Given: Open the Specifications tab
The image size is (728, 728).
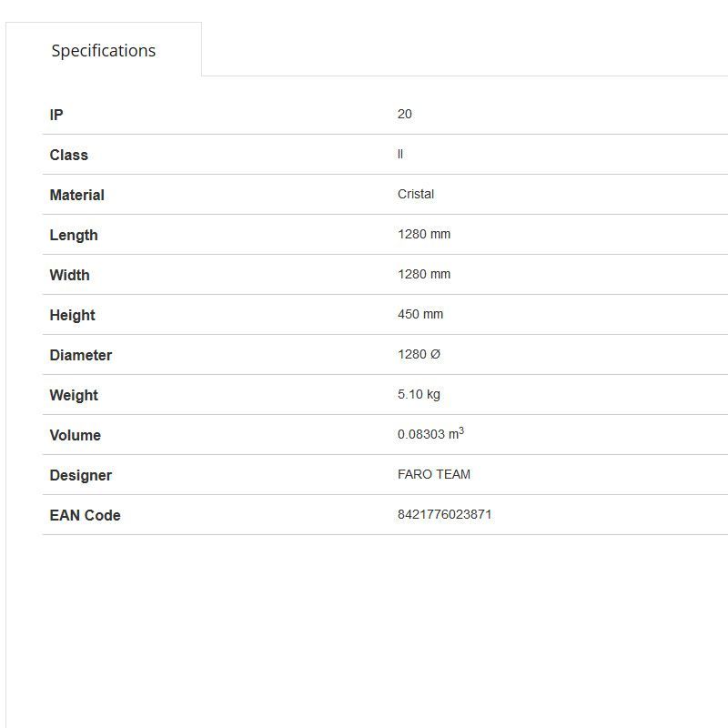Looking at the screenshot, I should click(104, 51).
